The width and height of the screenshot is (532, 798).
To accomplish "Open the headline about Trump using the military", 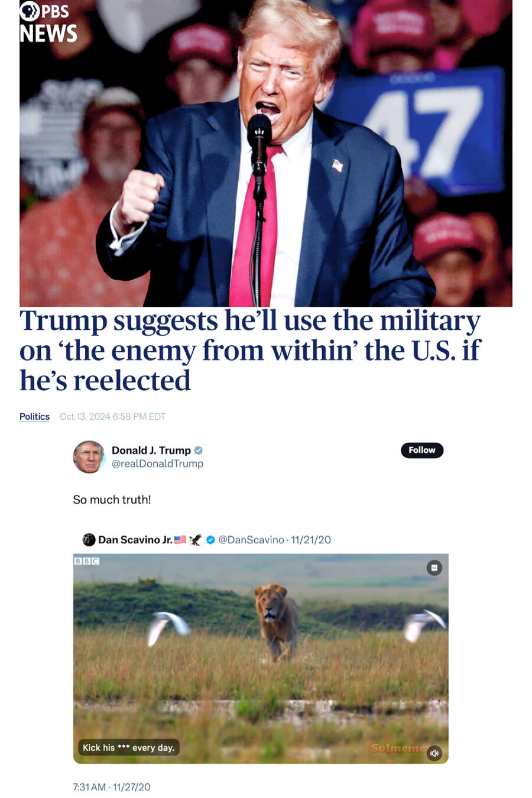I will [x=250, y=351].
